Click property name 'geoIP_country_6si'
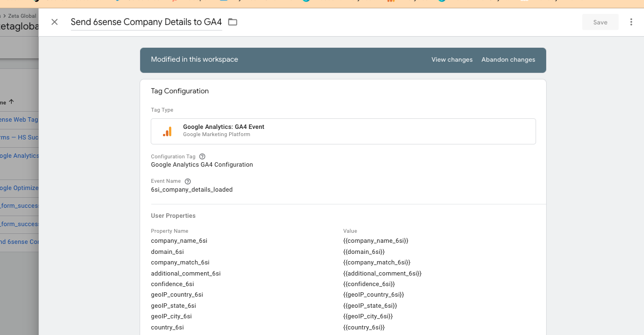 click(x=177, y=295)
